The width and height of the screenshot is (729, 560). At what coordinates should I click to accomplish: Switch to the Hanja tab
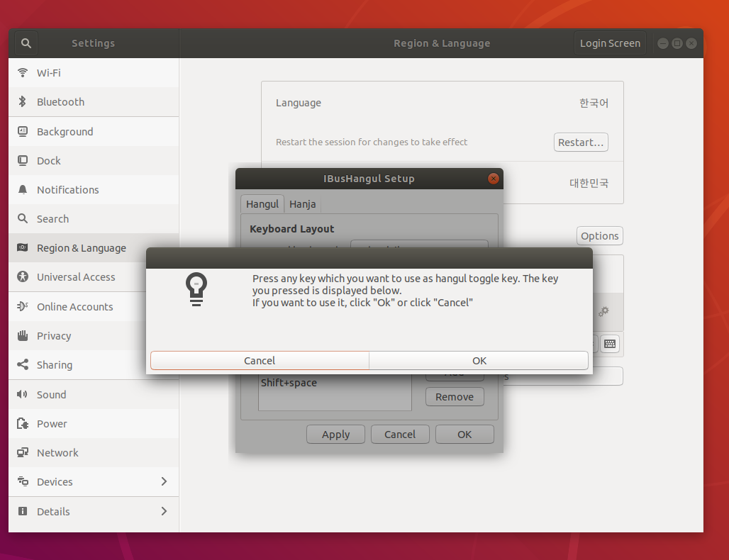(303, 204)
